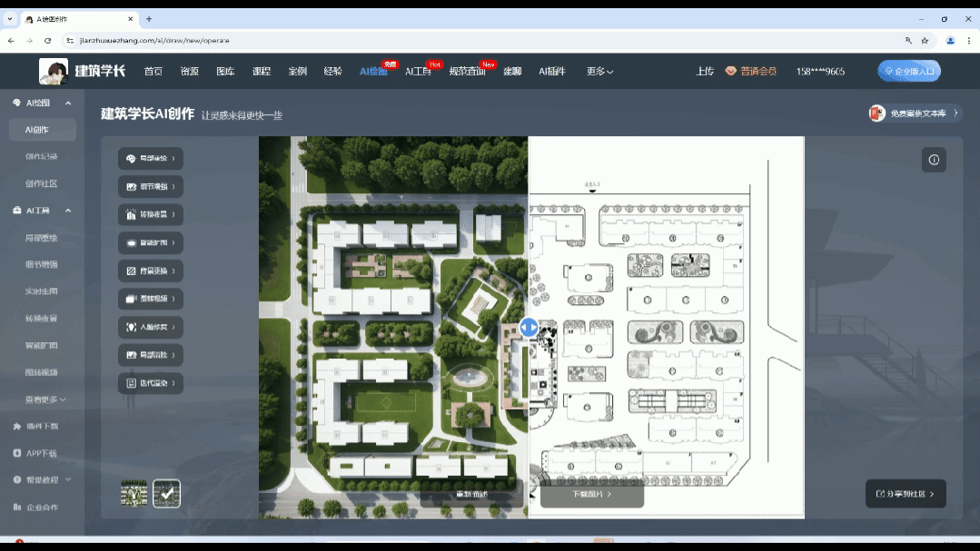Open the browser three-dot menu

coord(969,41)
